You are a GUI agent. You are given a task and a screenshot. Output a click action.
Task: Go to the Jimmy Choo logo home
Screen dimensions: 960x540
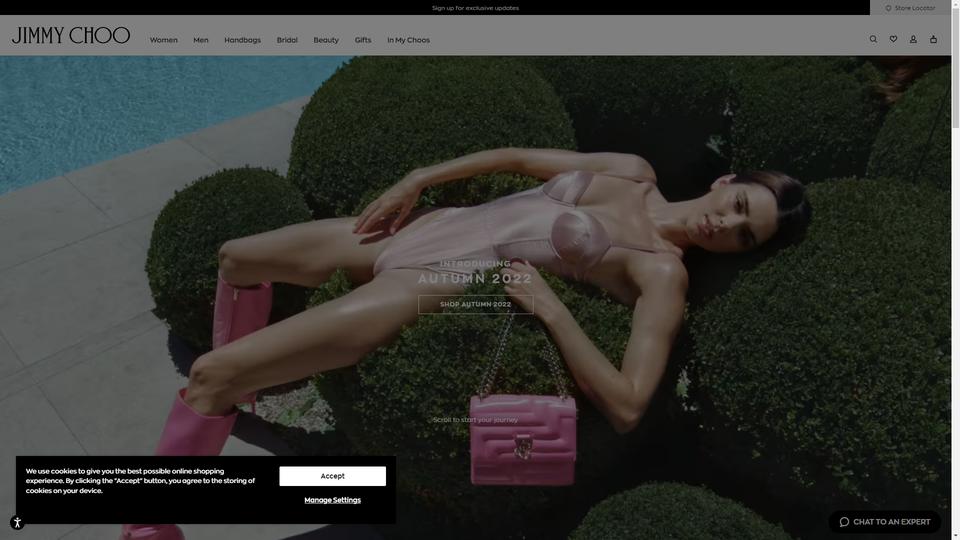70,36
